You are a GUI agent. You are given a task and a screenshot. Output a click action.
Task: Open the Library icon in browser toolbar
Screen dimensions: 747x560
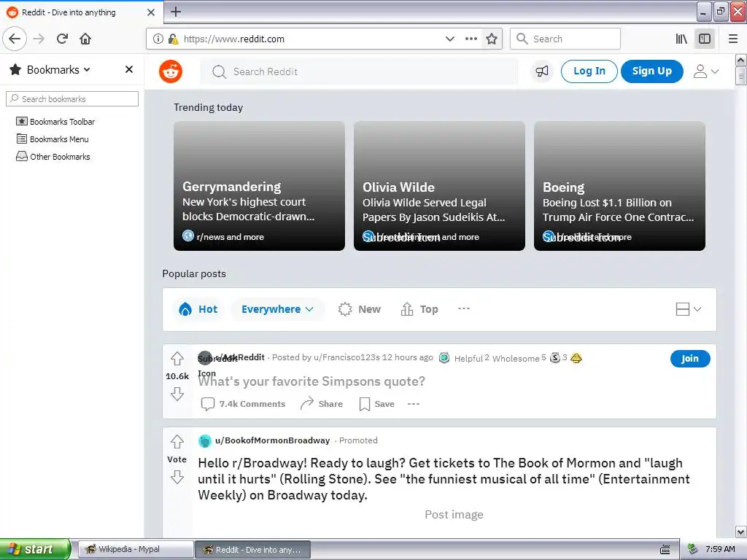tap(681, 39)
